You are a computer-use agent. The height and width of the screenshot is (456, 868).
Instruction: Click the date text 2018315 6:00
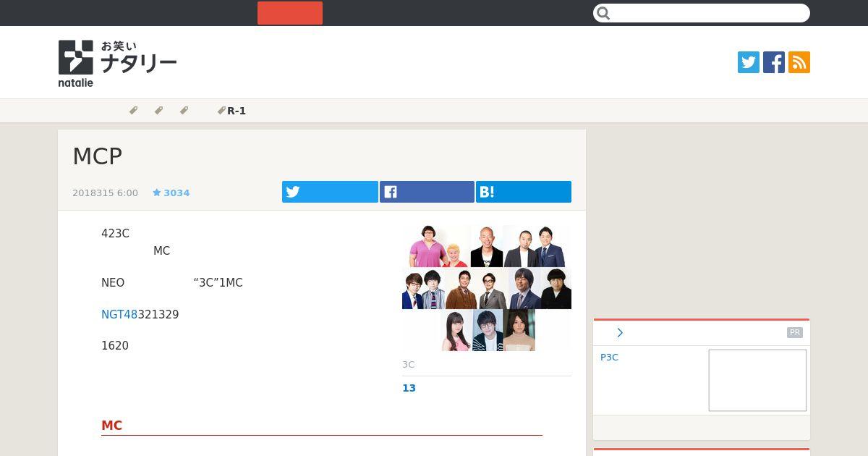click(105, 193)
